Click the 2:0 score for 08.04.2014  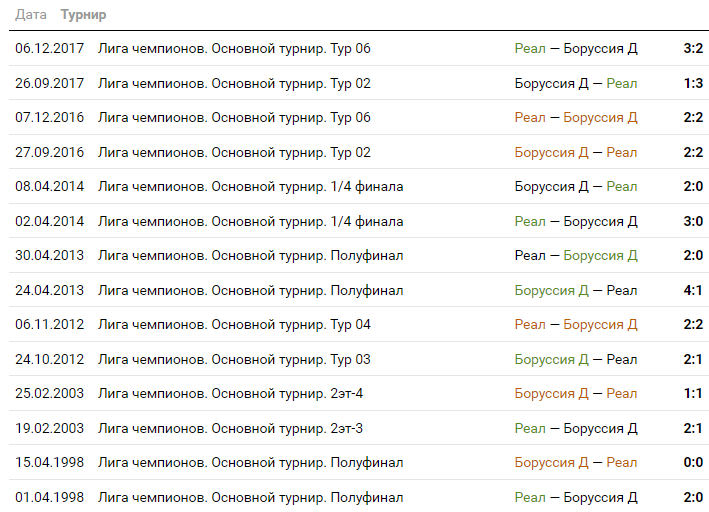pyautogui.click(x=693, y=186)
